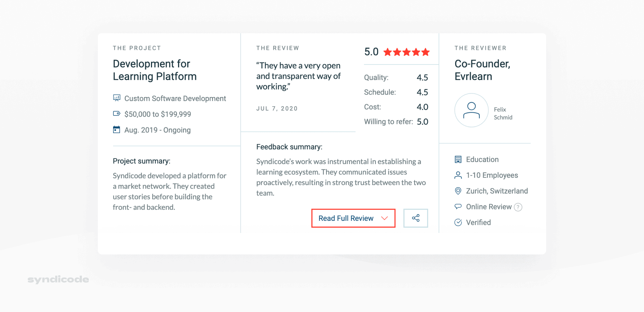Click the overall 5.0 rating score
This screenshot has width=644, height=312.
click(x=371, y=52)
